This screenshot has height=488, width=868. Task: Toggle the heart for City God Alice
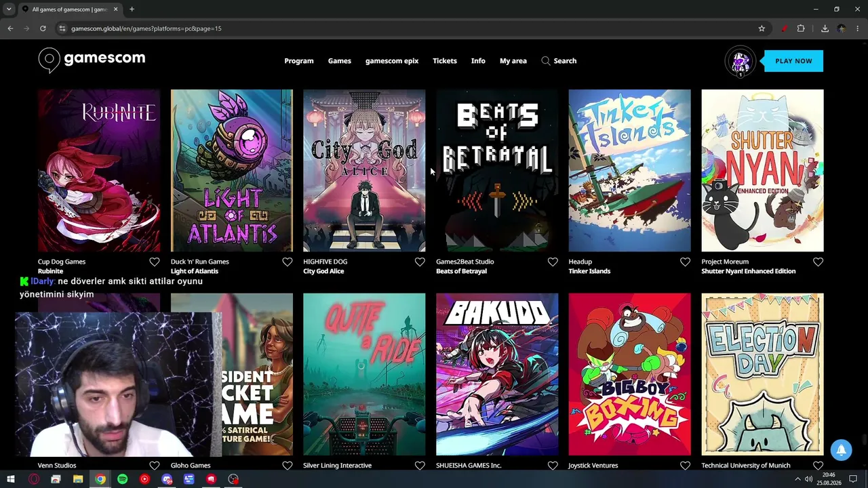420,262
